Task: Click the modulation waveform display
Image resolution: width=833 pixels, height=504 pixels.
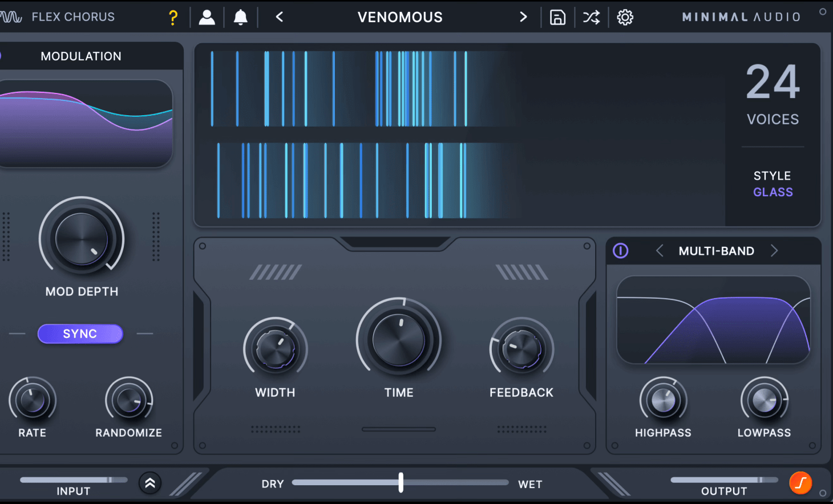Action: pos(86,124)
